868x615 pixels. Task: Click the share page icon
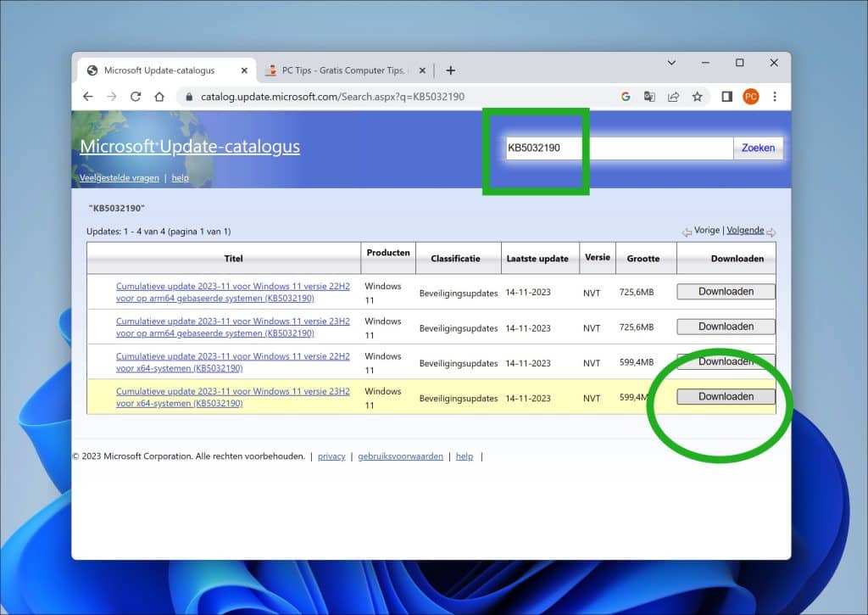(673, 97)
